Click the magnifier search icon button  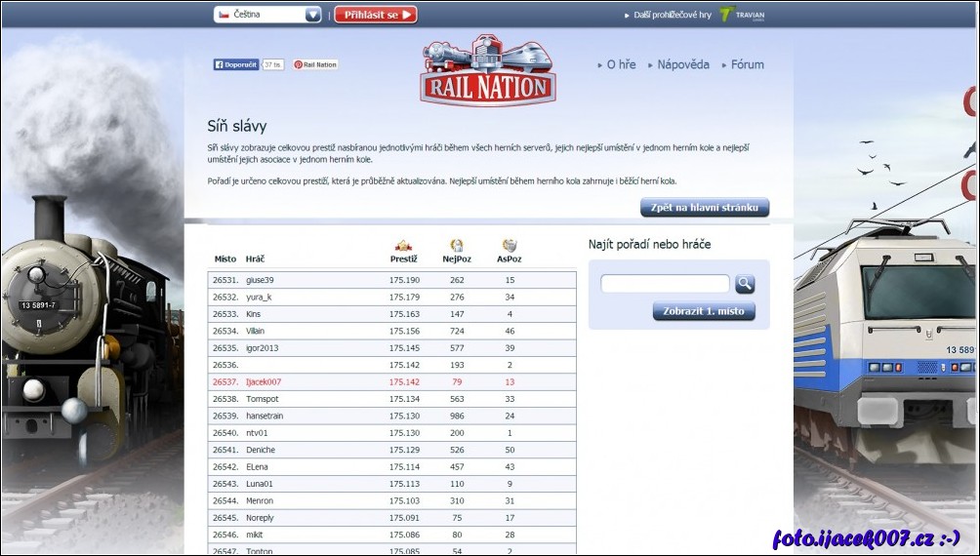coord(745,284)
